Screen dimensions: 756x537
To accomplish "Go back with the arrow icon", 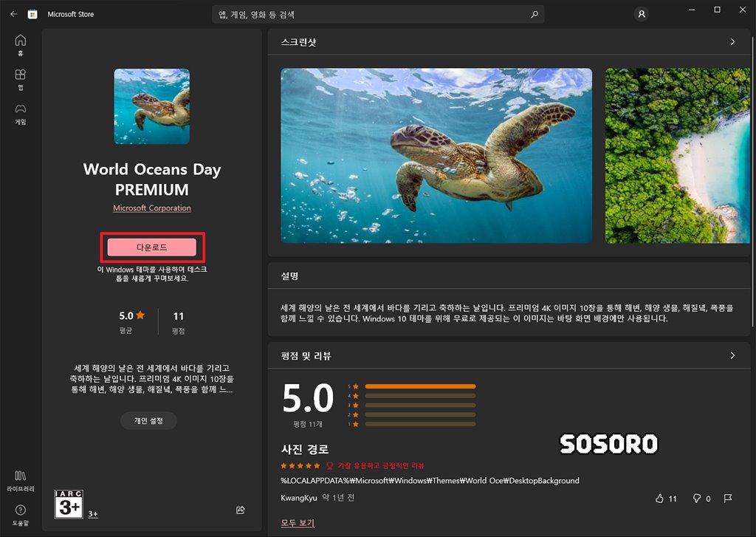I will 13,14.
